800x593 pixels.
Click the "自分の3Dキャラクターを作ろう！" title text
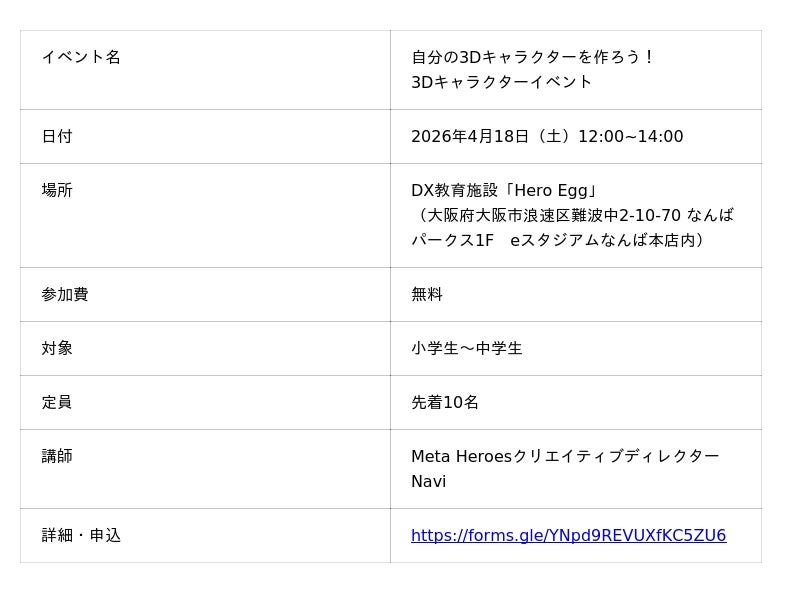click(533, 57)
